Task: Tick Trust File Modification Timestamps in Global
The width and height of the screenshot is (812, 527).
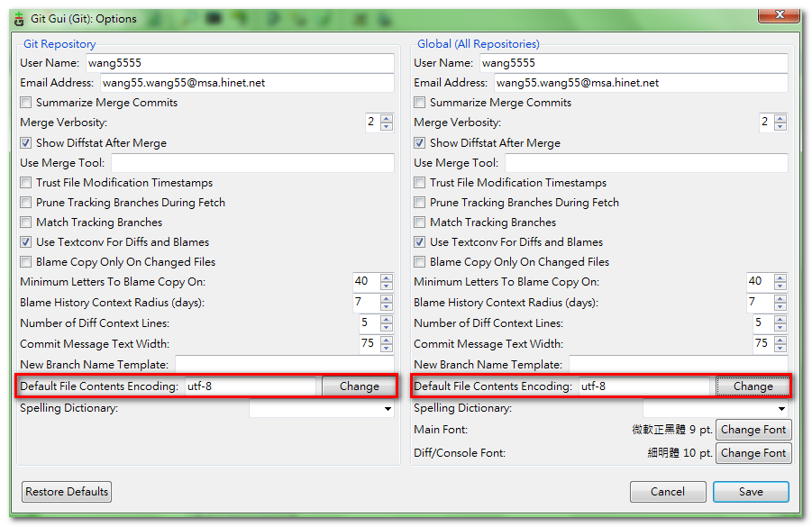Action: click(420, 183)
